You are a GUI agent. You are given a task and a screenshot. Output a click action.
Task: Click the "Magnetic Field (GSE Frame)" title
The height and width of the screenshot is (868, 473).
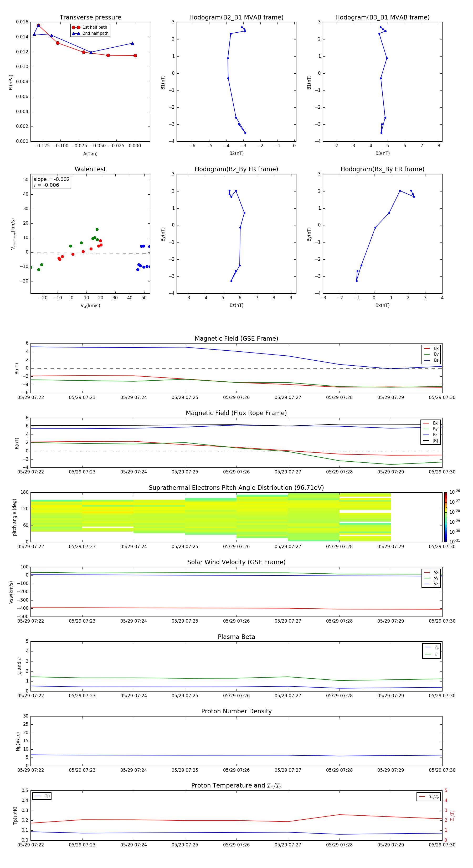pyautogui.click(x=236, y=338)
